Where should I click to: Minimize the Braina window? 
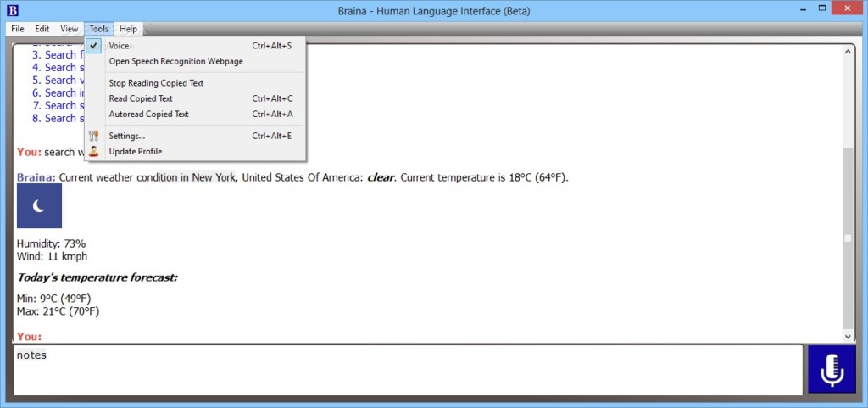click(803, 8)
